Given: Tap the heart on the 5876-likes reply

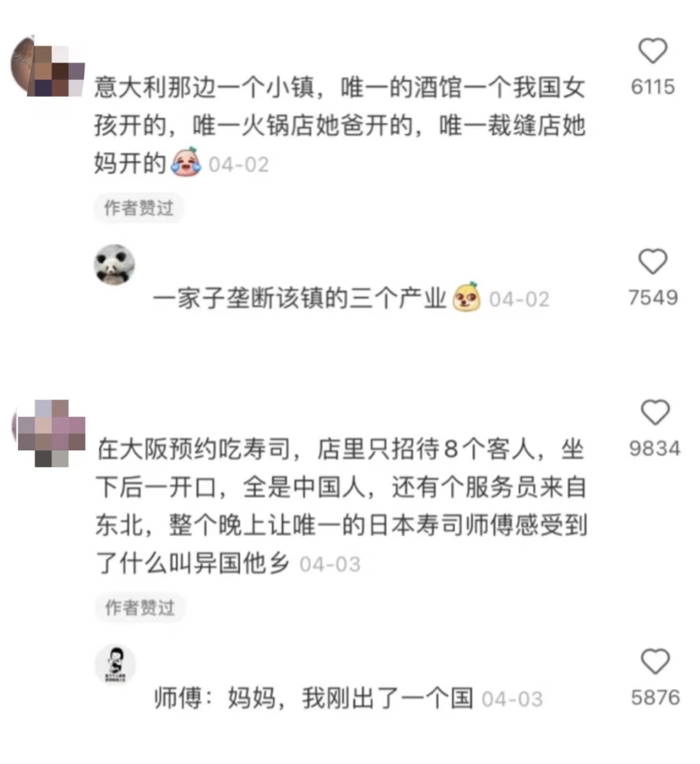Looking at the screenshot, I should (655, 661).
